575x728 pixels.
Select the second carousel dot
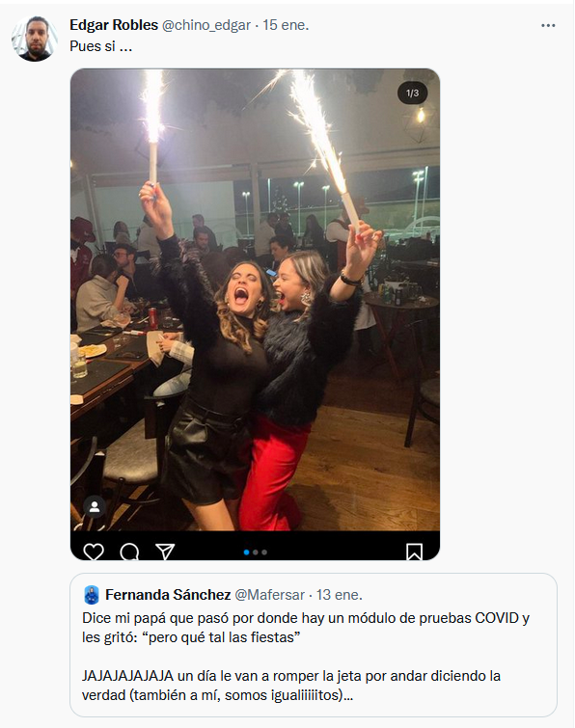256,553
